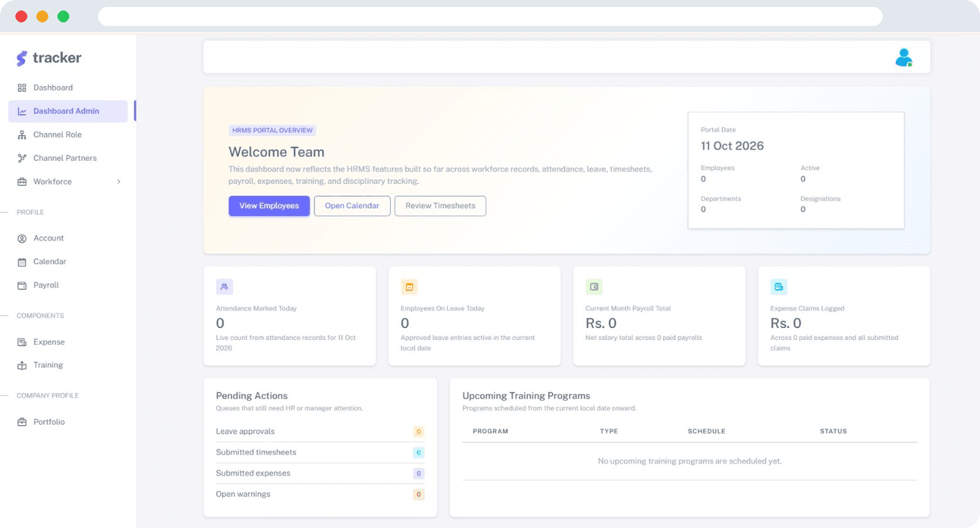Image resolution: width=980 pixels, height=528 pixels.
Task: Click the 'STATUS' column header
Action: pos(833,431)
